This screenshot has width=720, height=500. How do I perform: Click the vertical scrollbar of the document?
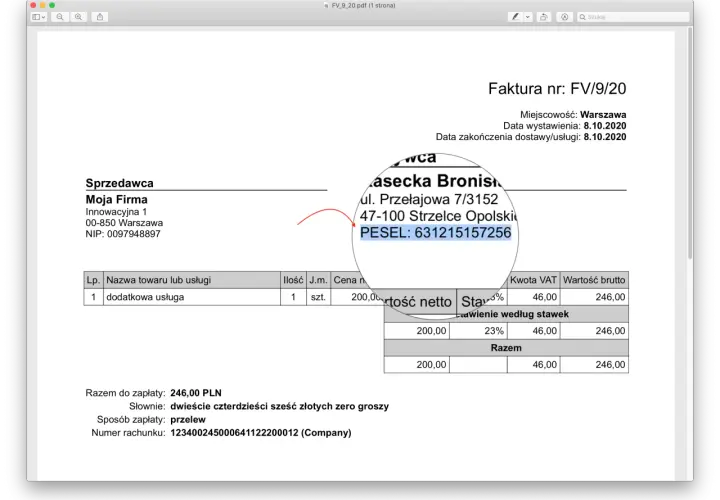click(690, 142)
